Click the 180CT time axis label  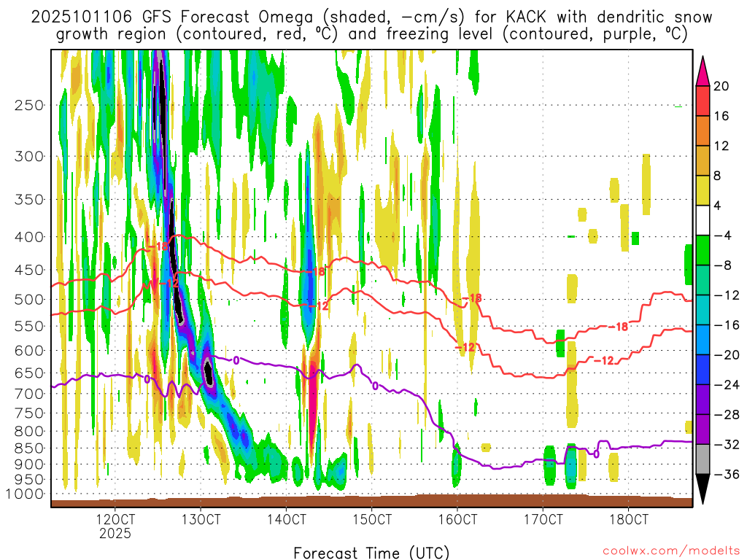click(629, 519)
